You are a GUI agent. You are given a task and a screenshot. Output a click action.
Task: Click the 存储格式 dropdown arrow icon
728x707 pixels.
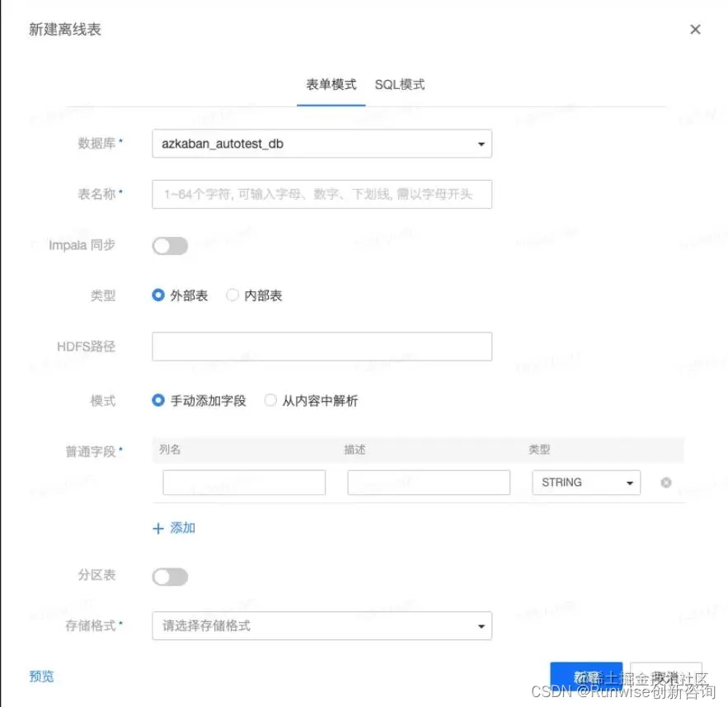pyautogui.click(x=481, y=625)
